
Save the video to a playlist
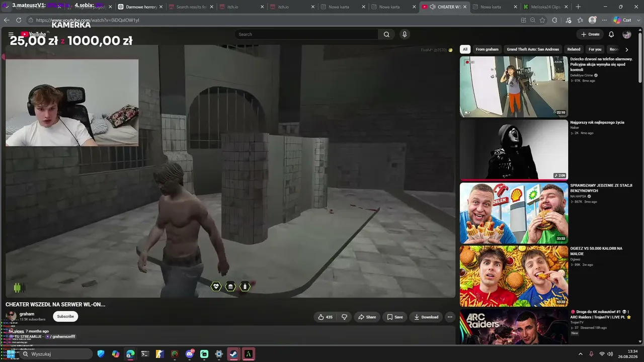tap(394, 317)
